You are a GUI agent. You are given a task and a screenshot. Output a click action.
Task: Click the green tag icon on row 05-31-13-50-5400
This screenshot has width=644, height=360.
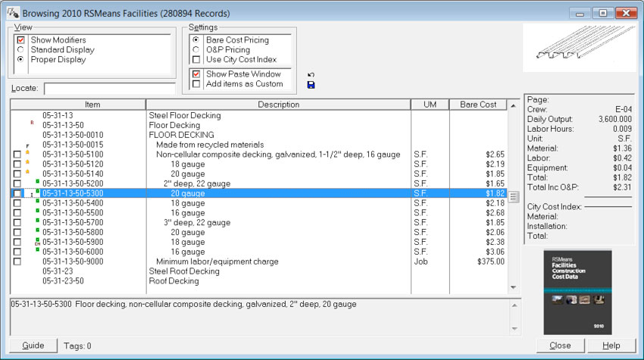[x=37, y=201]
